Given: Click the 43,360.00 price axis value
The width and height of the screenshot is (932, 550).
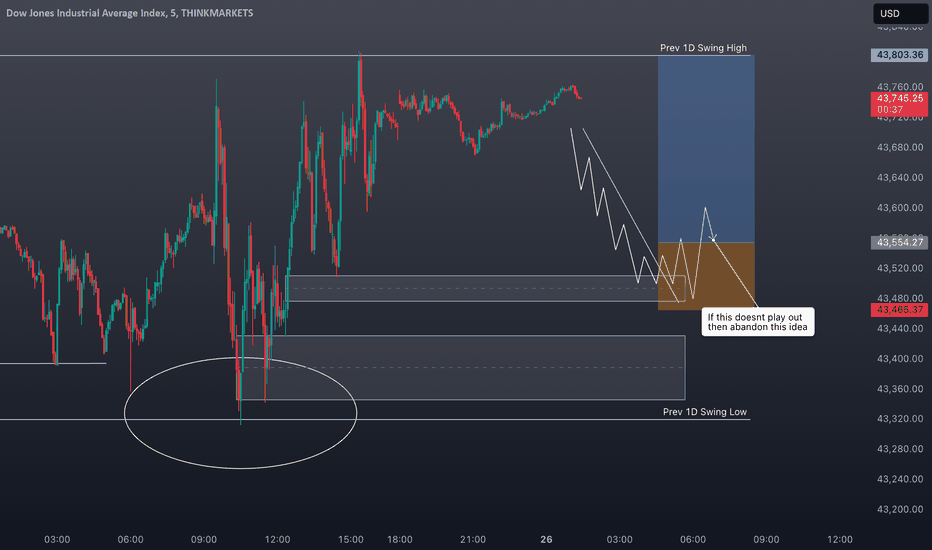Looking at the screenshot, I should [900, 388].
